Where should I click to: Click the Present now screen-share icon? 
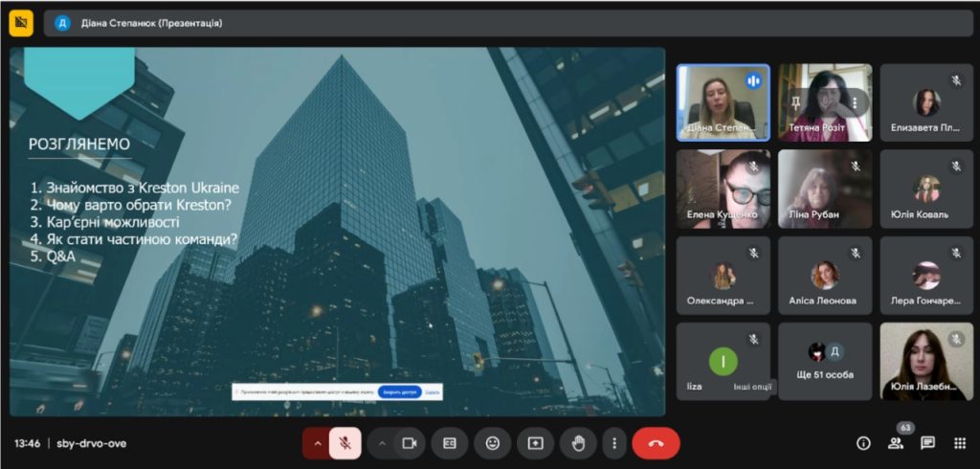536,443
